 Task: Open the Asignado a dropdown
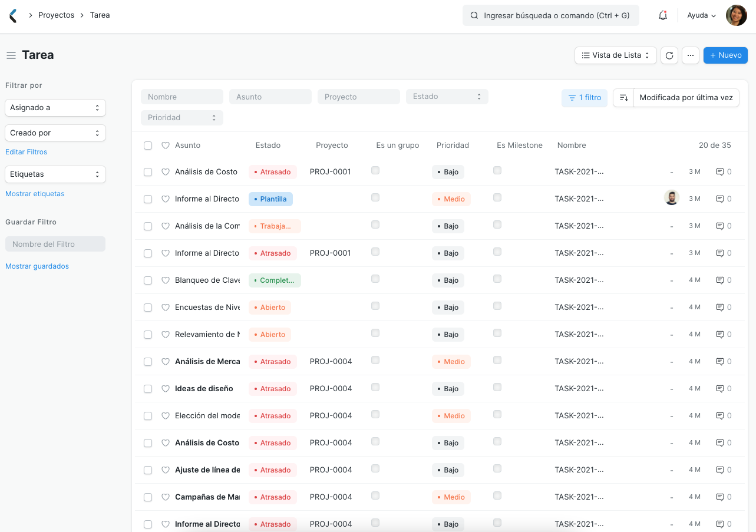tap(55, 108)
